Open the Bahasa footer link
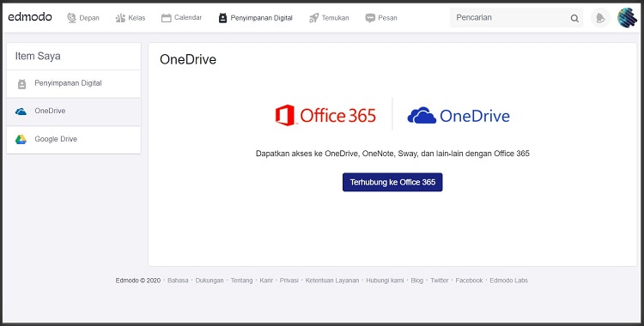Screen dimensions: 644x326 (x=178, y=281)
